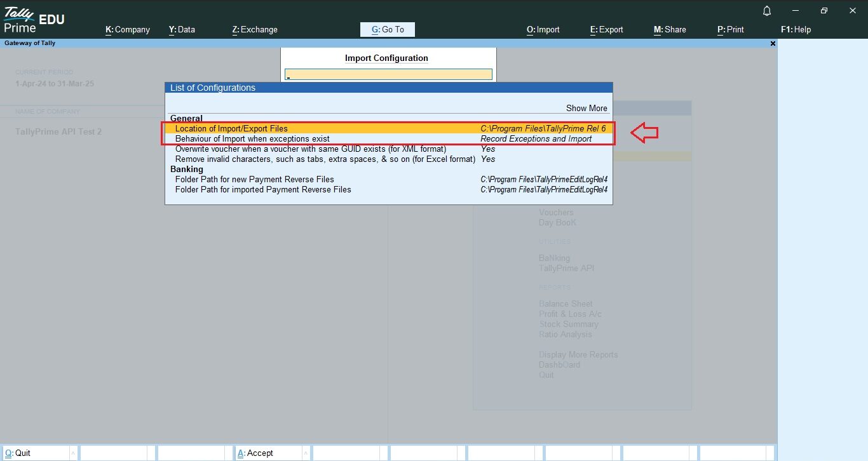Click Display More Reports
The height and width of the screenshot is (461, 868).
[578, 354]
